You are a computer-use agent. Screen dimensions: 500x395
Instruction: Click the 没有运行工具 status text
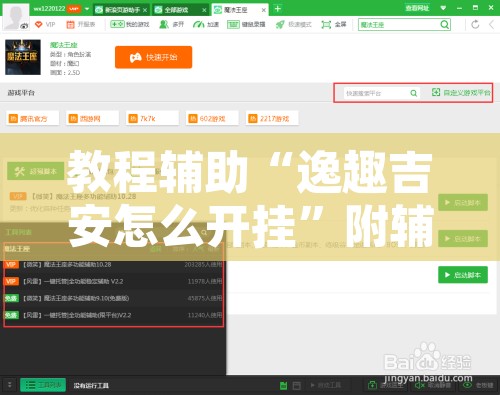click(91, 386)
